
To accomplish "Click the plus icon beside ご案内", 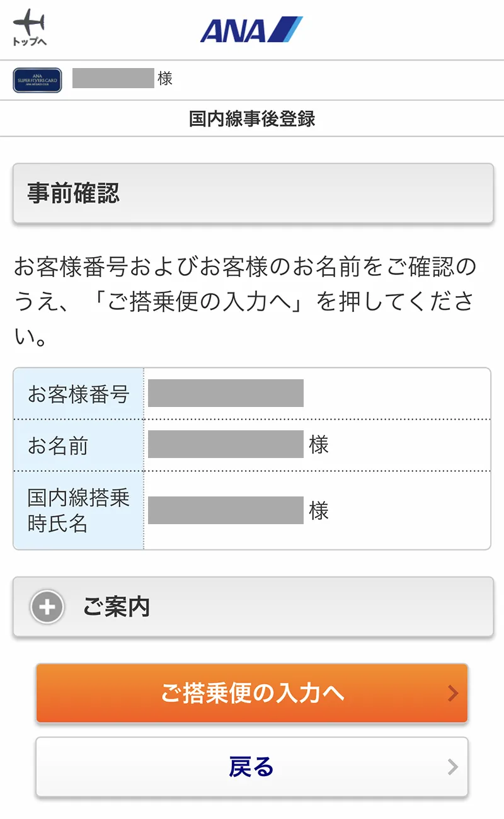I will click(47, 607).
